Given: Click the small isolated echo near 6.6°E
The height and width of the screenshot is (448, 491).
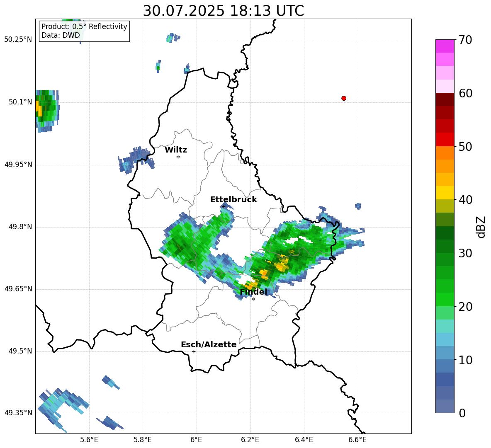Looking at the screenshot, I should point(358,206).
